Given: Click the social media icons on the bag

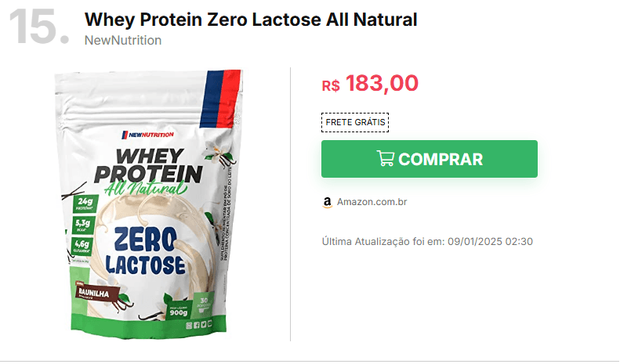Looking at the screenshot, I should tap(198, 325).
